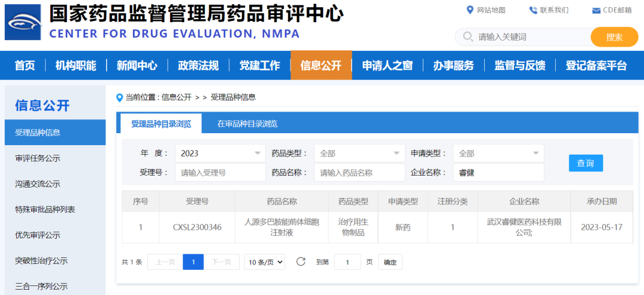Open the CDE邮箱 link

[x=617, y=10]
